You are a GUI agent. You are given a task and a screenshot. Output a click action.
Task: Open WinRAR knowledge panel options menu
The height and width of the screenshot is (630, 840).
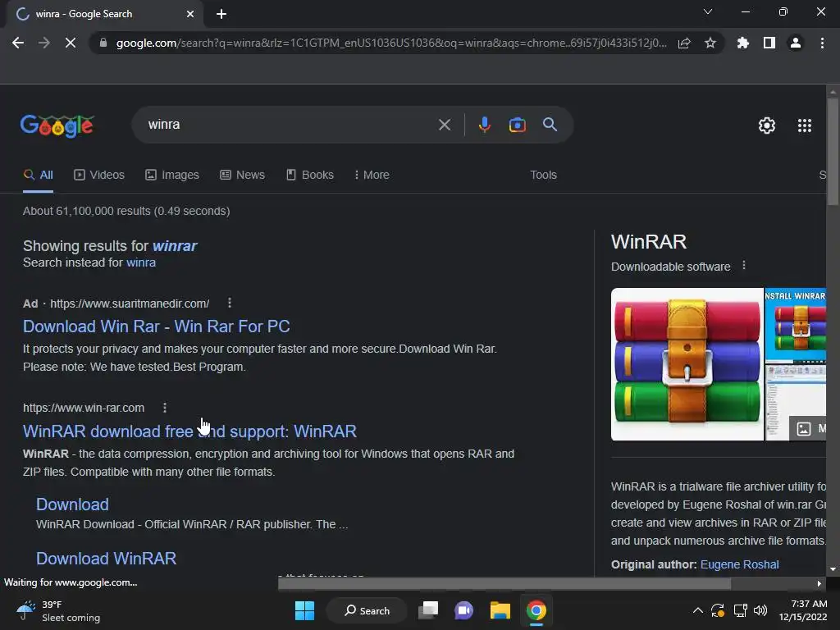(x=743, y=266)
